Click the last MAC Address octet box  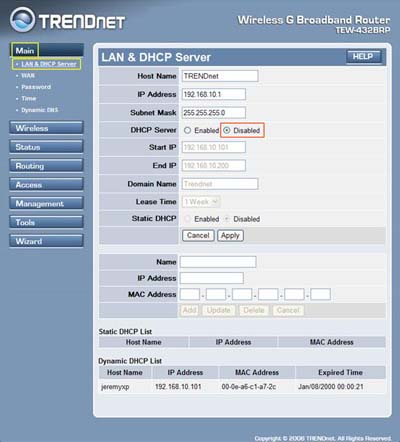[x=321, y=294]
